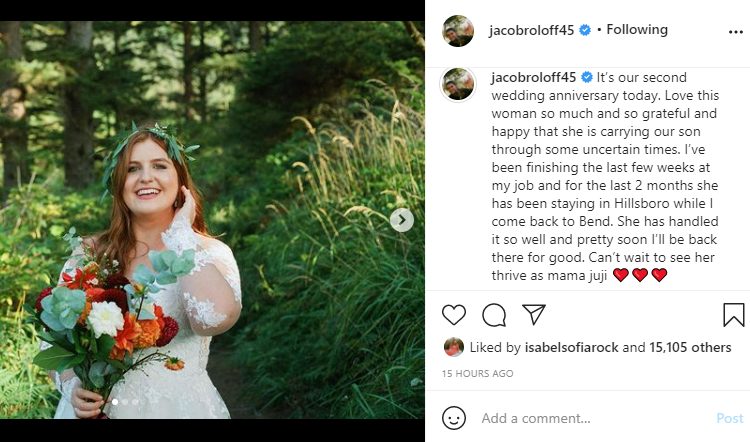Click the profile avatar in the post header
750x442 pixels.
pos(458,31)
